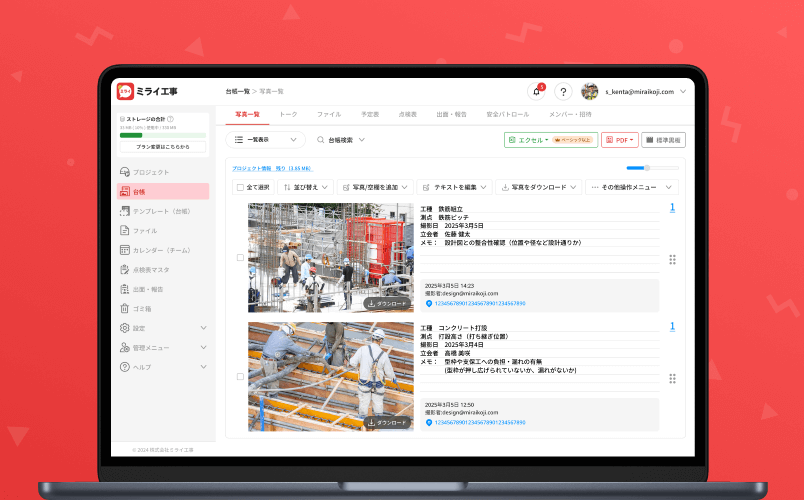Open ゴミ箱 trash in sidebar
Screen dimensions: 804x500
[141, 308]
